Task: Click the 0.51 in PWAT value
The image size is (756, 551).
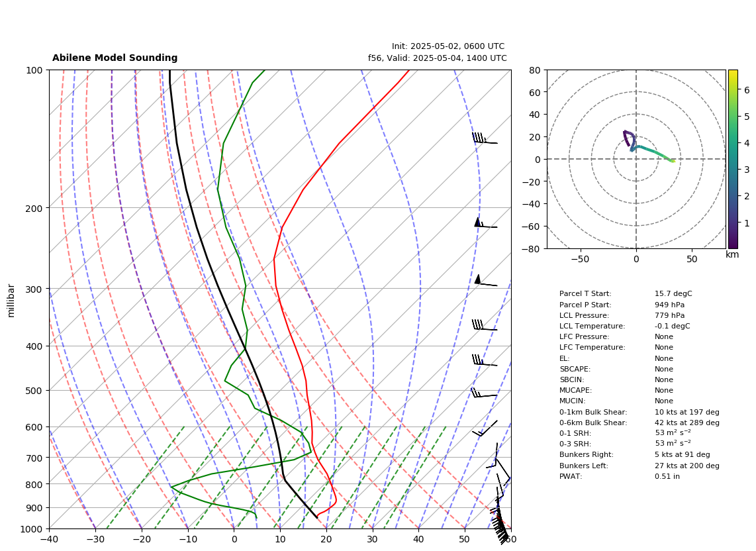Action: click(x=667, y=476)
